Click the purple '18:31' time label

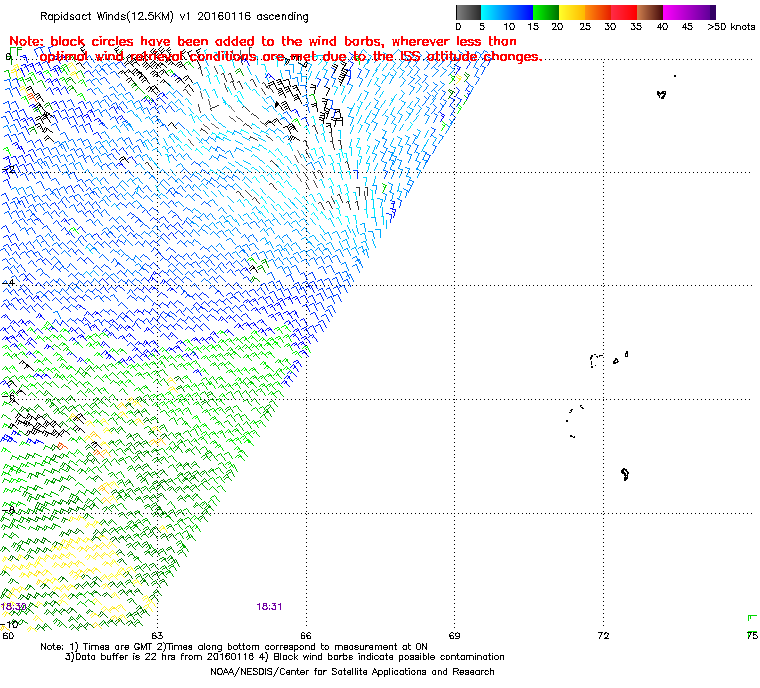tap(269, 607)
